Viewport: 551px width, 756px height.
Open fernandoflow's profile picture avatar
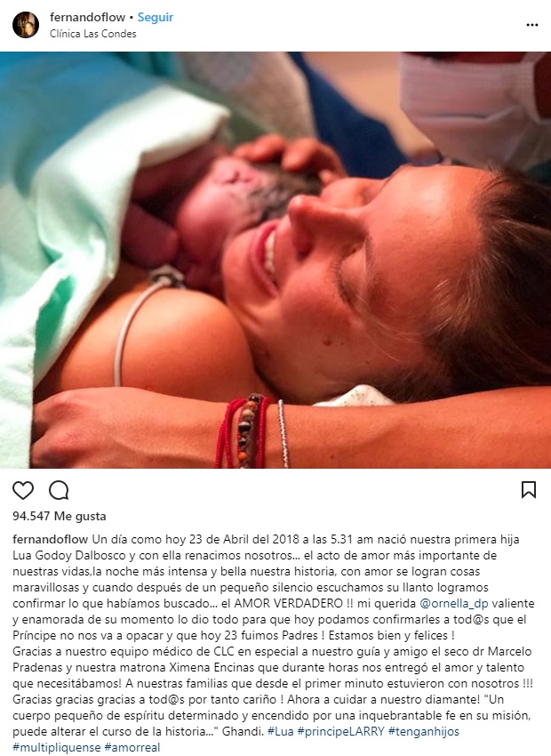[26, 25]
